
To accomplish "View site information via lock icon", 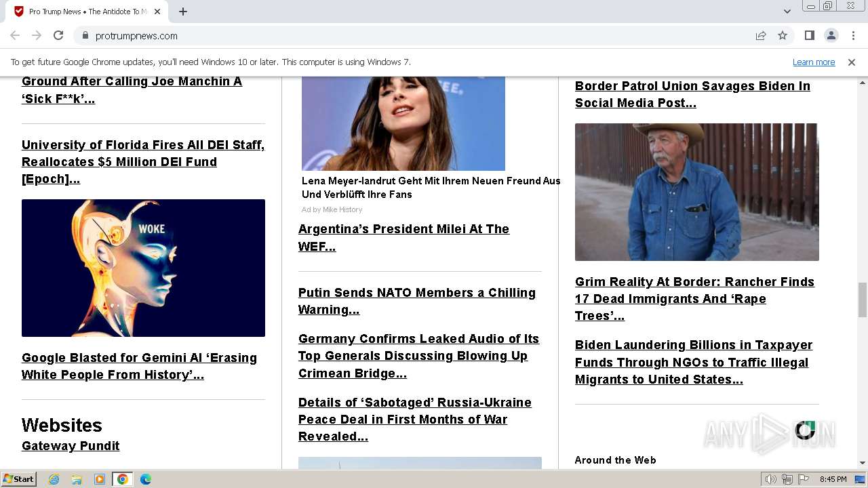I will coord(85,35).
